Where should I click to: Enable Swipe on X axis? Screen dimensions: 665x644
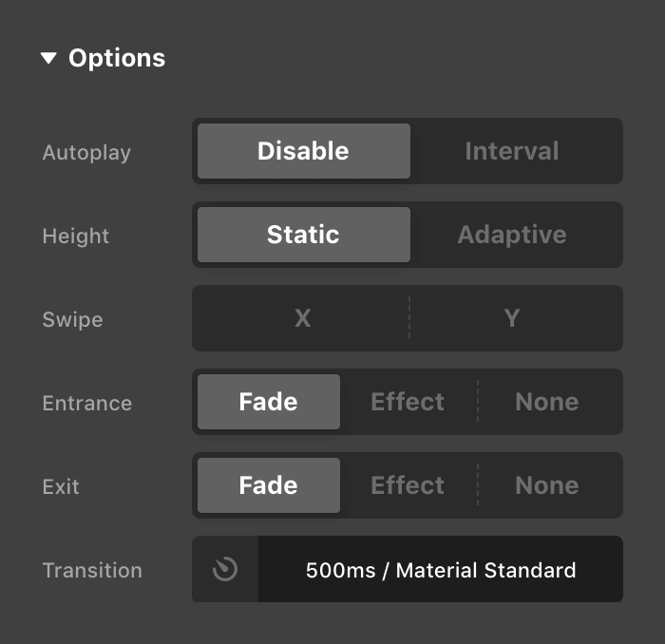click(302, 318)
